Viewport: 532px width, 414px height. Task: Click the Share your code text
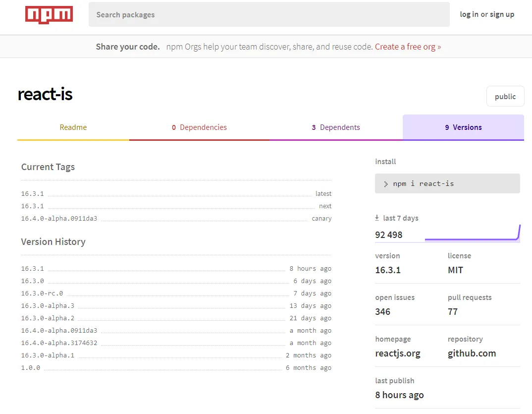click(128, 47)
